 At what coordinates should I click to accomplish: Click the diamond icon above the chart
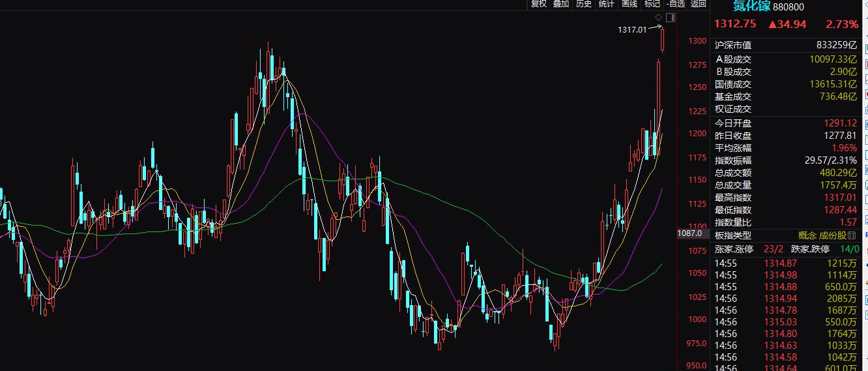click(659, 18)
